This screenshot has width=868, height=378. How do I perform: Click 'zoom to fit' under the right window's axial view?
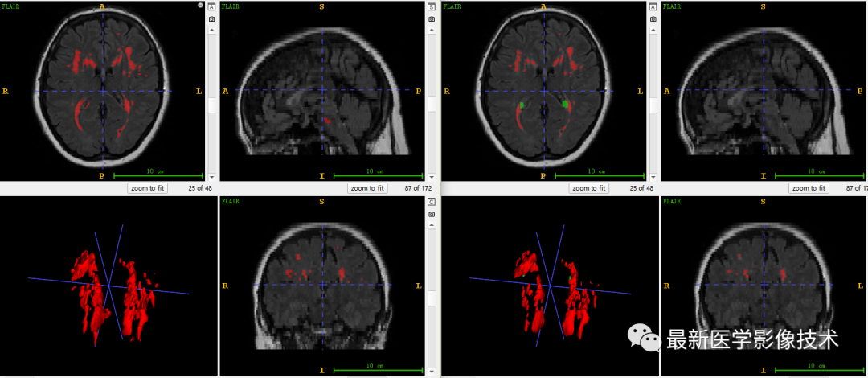589,188
